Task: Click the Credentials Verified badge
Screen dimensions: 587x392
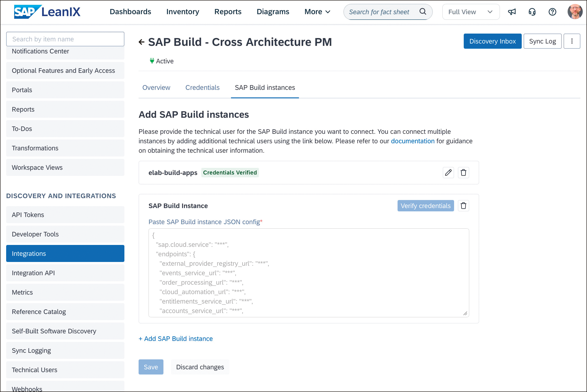Action: 230,173
